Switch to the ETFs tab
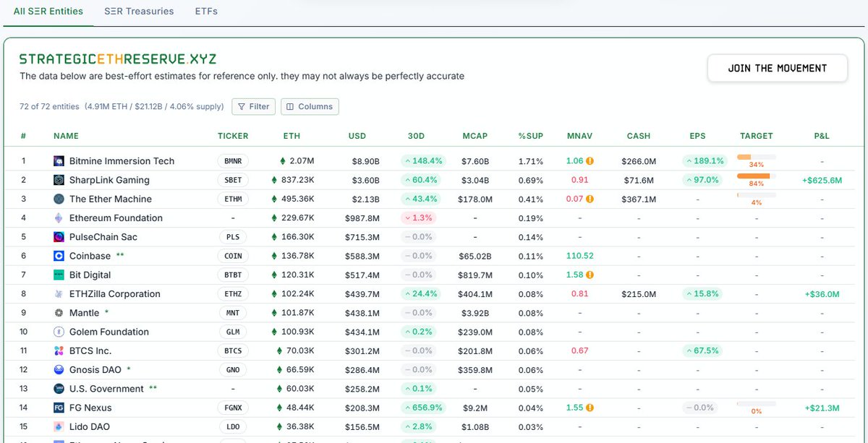868x443 pixels. pos(206,12)
